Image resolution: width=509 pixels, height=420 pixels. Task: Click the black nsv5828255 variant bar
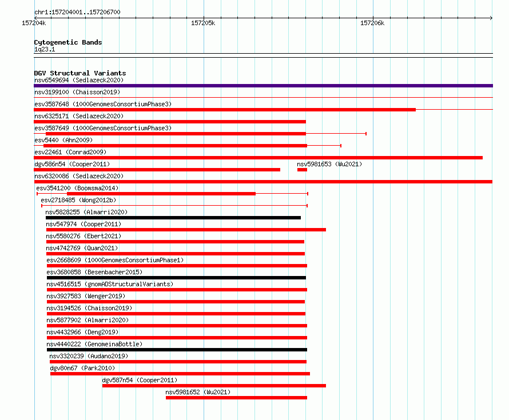[173, 218]
